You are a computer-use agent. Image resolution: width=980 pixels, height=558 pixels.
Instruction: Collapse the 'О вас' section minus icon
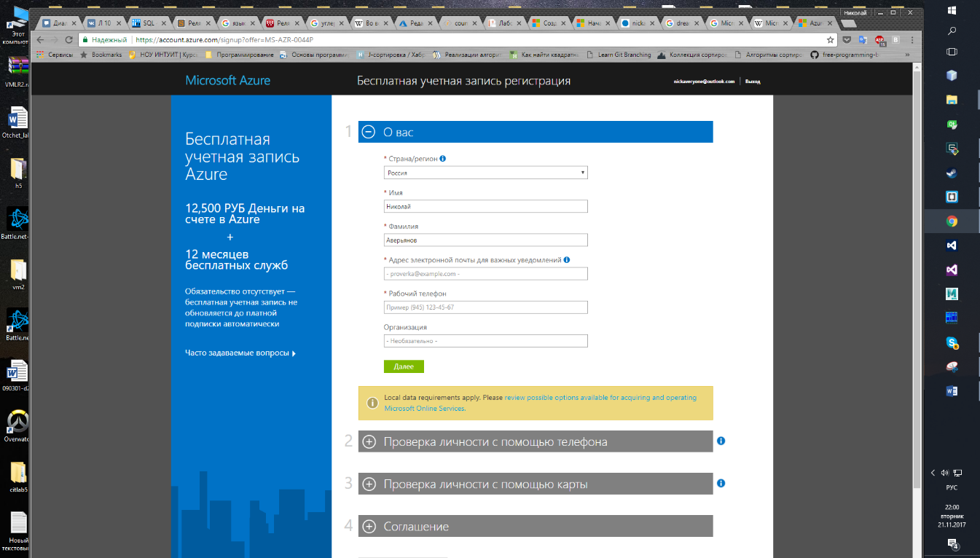[x=369, y=132]
